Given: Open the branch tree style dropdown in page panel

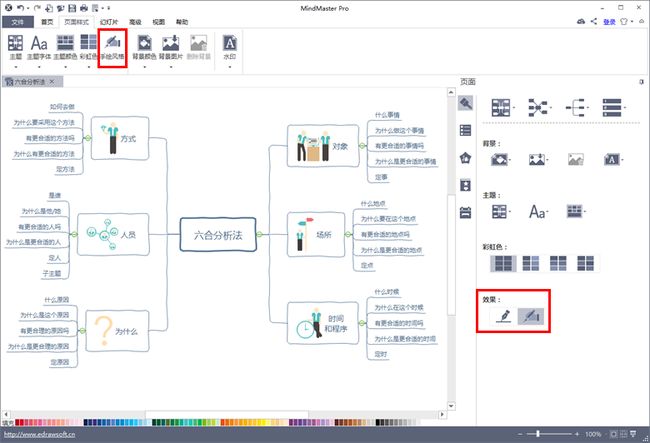Looking at the screenshot, I should (577, 108).
